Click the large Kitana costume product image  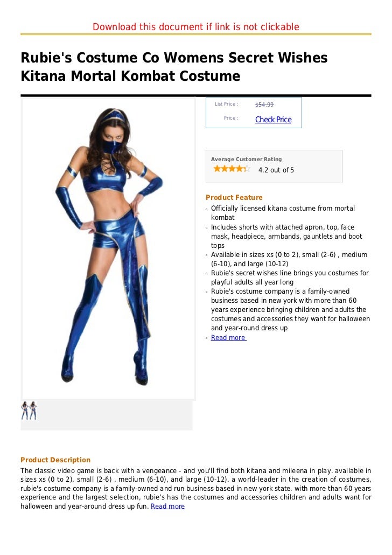109,248
